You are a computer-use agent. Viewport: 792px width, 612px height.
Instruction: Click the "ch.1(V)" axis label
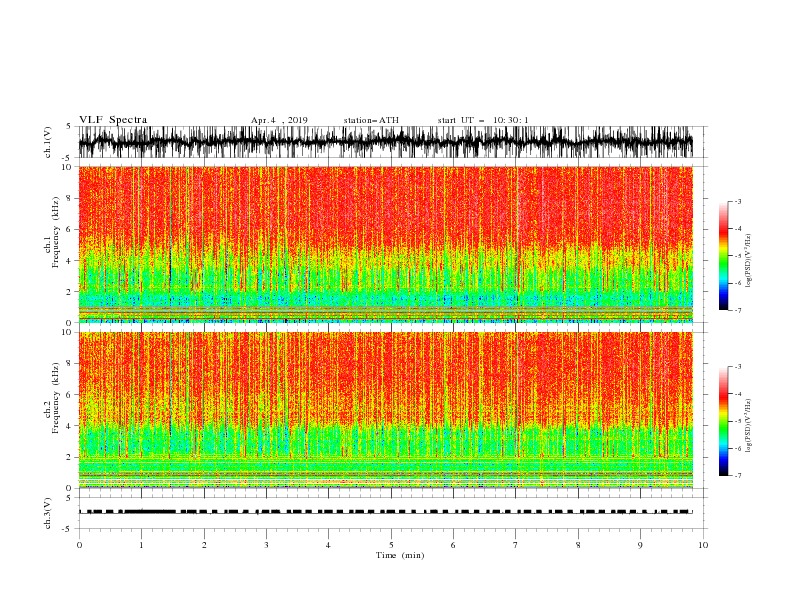click(48, 142)
